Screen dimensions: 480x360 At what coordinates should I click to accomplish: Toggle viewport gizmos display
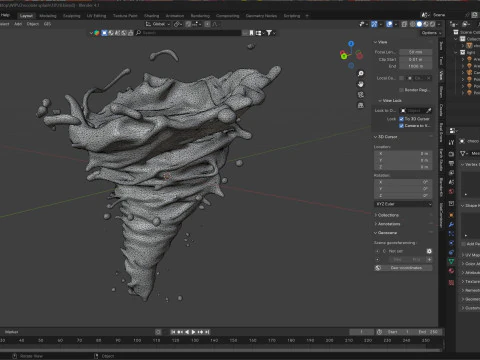tap(374, 24)
